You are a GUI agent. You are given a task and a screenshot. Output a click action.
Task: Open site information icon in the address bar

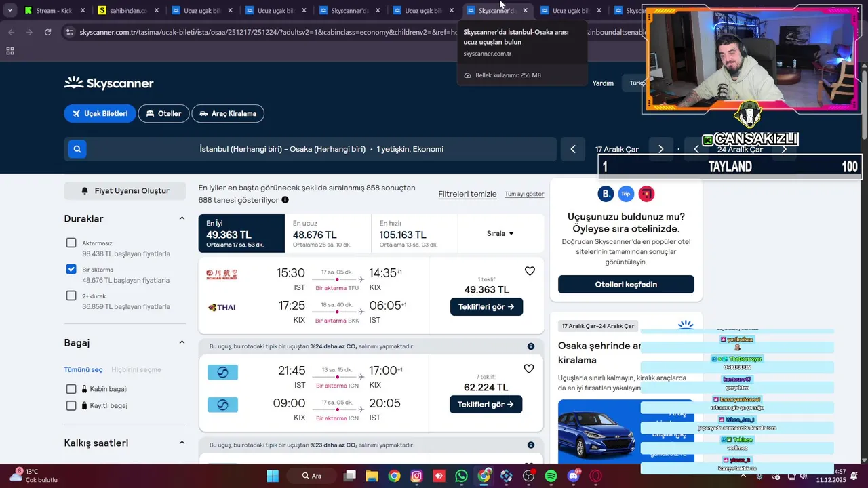click(x=69, y=32)
